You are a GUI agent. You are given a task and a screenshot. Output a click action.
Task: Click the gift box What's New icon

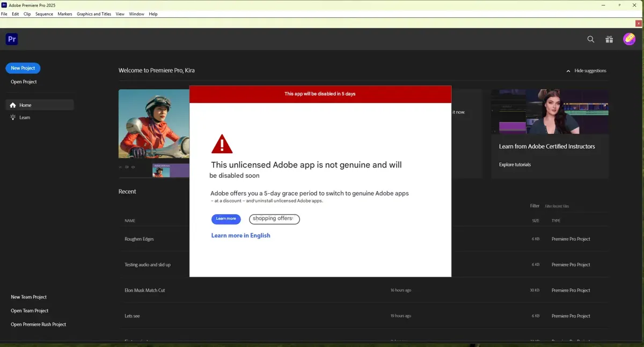[x=609, y=39]
